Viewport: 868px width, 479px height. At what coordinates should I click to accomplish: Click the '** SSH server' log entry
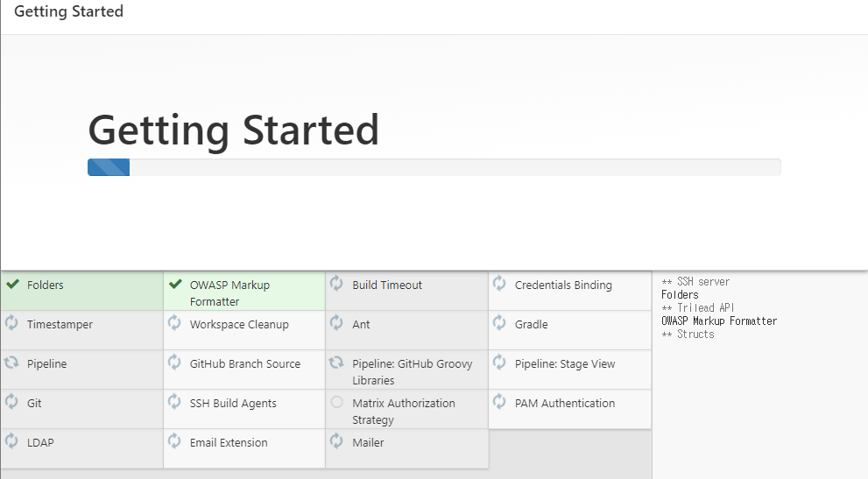point(695,282)
